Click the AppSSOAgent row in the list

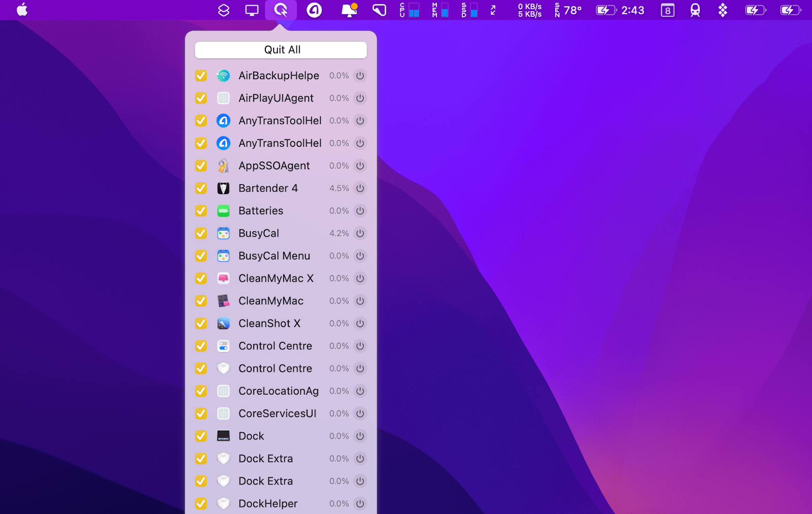coord(274,166)
